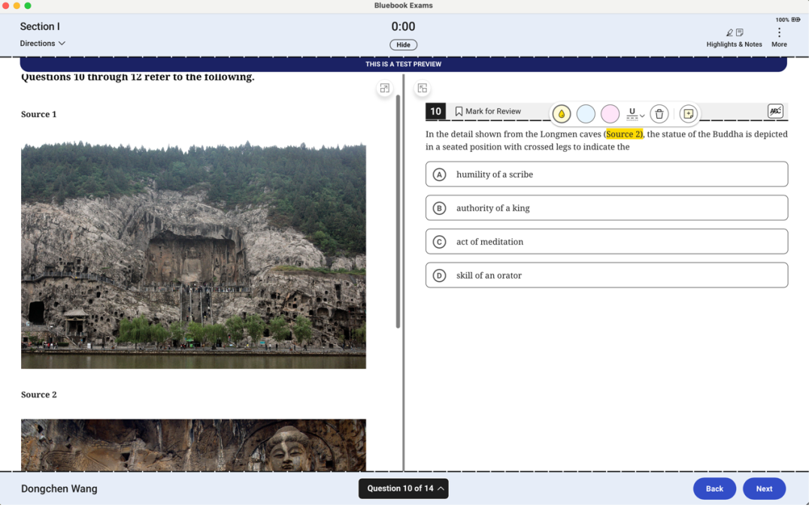This screenshot has height=508, width=812.
Task: Click the source pane vertical scrollbar
Action: [x=398, y=211]
